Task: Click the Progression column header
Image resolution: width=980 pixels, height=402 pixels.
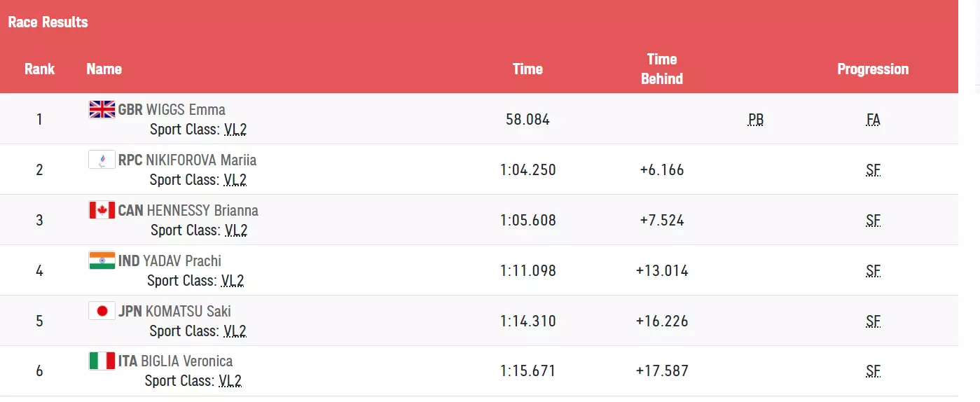Action: click(873, 69)
